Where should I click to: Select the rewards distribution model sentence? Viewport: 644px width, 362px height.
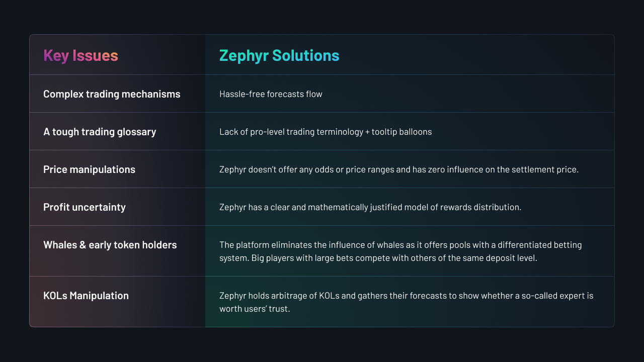(x=370, y=207)
